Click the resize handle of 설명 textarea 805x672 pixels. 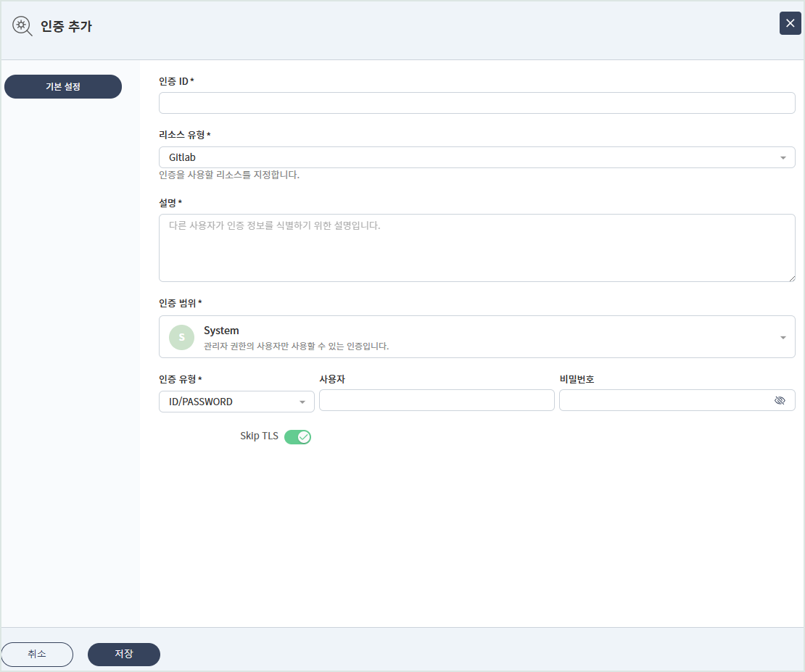[x=792, y=278]
